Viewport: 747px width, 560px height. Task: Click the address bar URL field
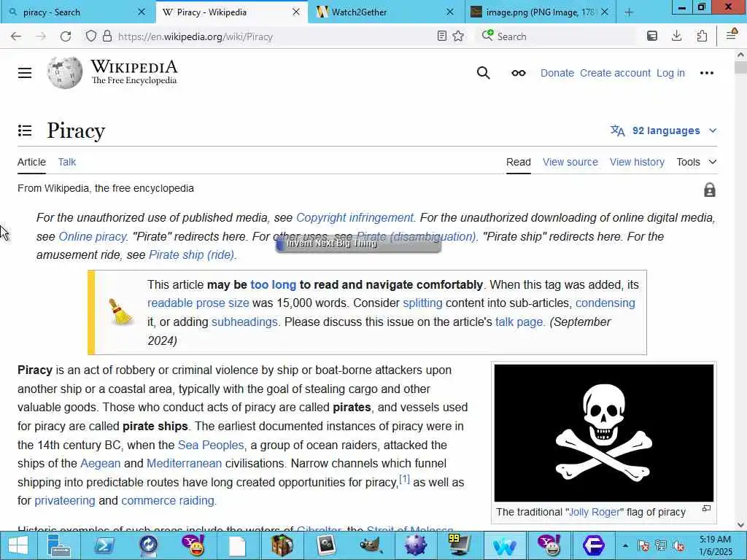coord(274,36)
